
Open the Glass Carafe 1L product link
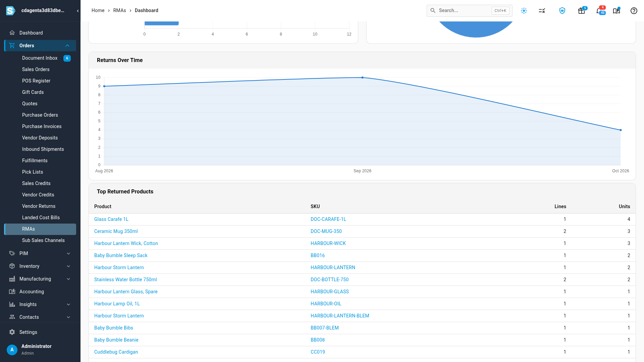(111, 219)
